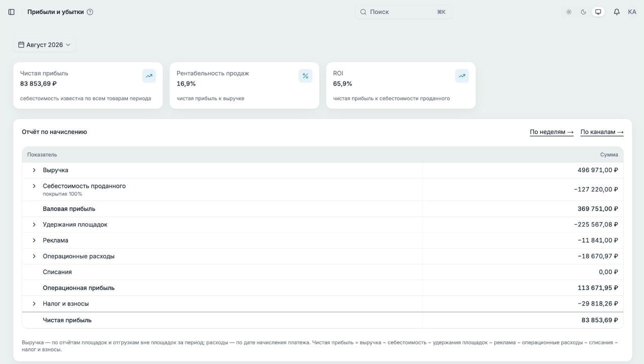Toggle the sidebar panel icon
This screenshot has height=364, width=644.
coord(11,12)
